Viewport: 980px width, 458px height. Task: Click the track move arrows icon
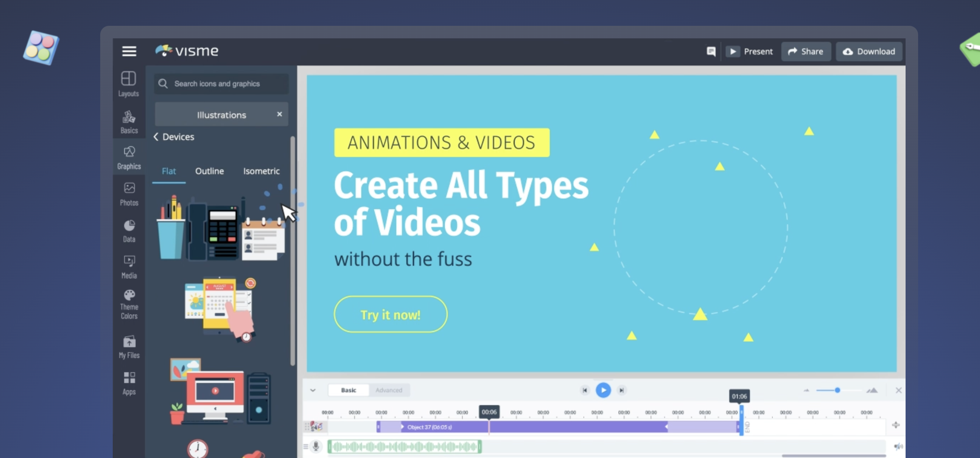[x=896, y=425]
